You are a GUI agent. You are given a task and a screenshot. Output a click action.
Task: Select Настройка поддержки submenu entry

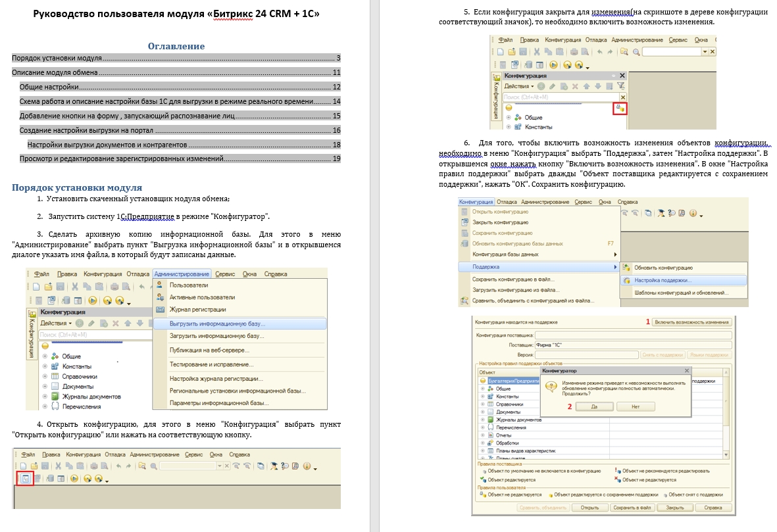684,280
